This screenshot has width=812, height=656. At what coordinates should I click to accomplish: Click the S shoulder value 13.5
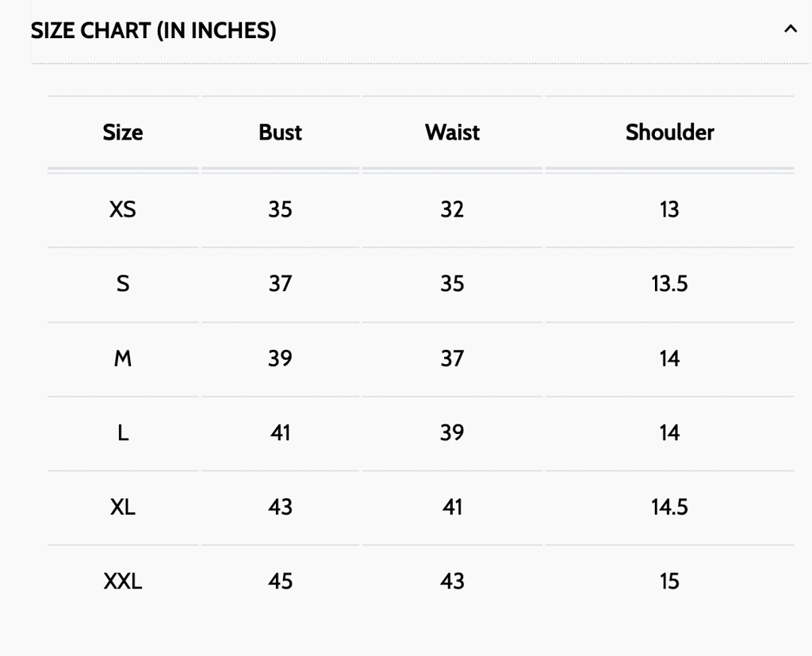click(x=669, y=284)
